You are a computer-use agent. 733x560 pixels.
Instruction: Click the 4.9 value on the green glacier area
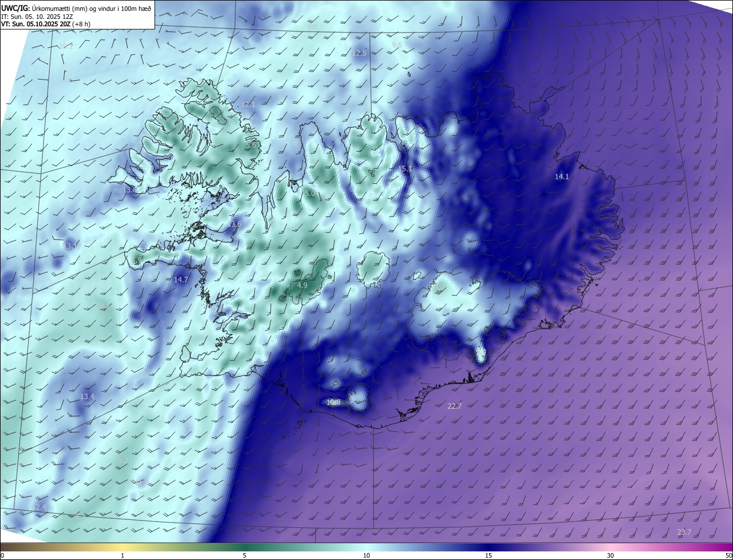[x=302, y=285]
